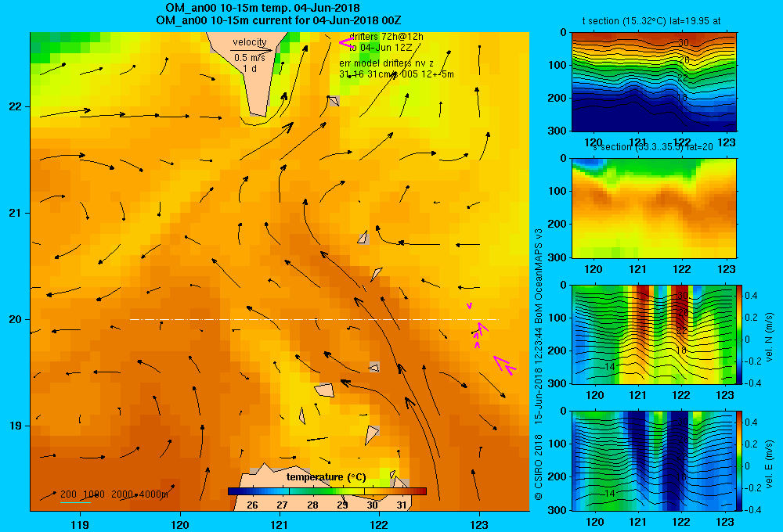Screen dimensions: 783x532
Task: Open the s section salinity panel
Action: tap(654, 208)
